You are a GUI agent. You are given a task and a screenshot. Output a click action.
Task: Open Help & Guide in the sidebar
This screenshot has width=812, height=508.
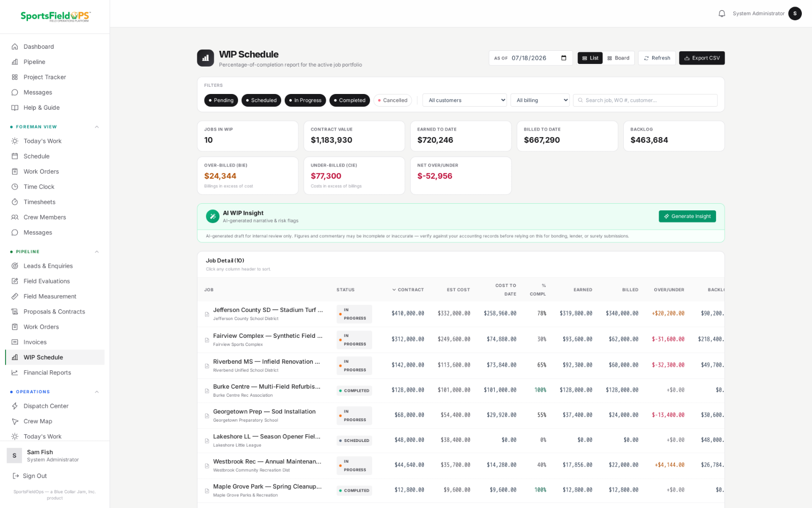55,108
